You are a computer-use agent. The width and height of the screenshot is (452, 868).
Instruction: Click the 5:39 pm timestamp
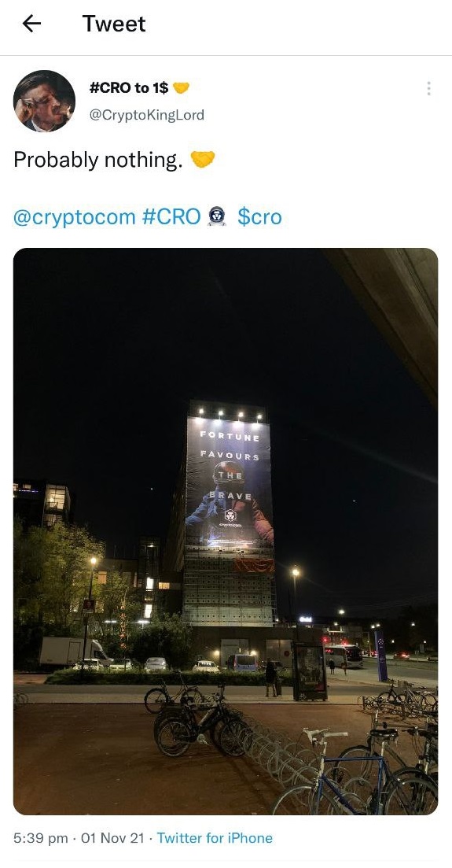click(x=40, y=838)
